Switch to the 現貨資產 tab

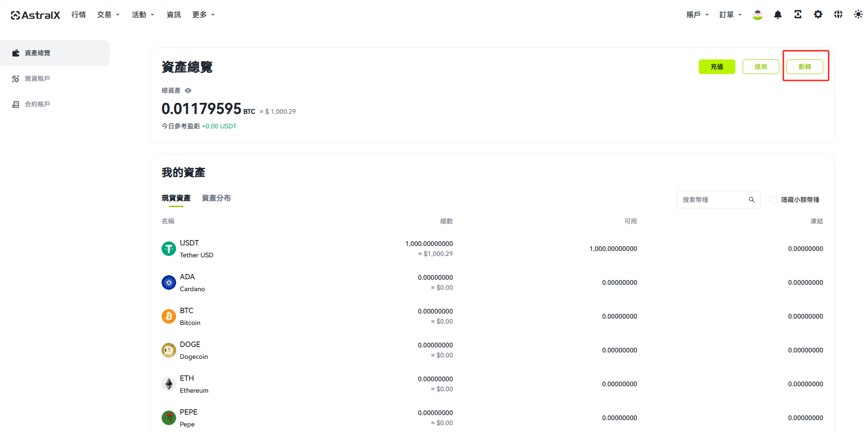tap(176, 198)
